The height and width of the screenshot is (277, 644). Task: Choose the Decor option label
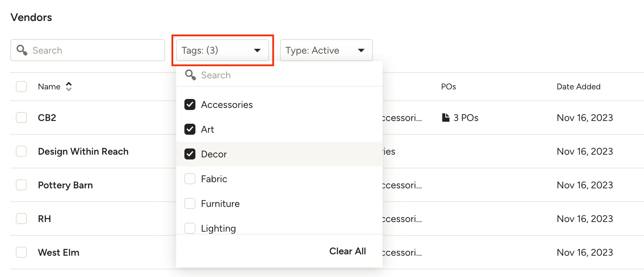[x=214, y=154]
